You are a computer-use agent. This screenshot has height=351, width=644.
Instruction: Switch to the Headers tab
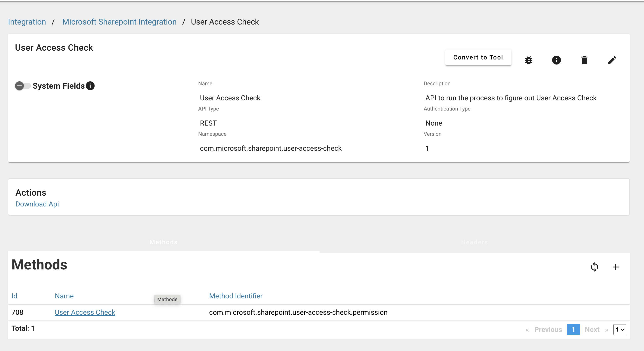point(474,242)
